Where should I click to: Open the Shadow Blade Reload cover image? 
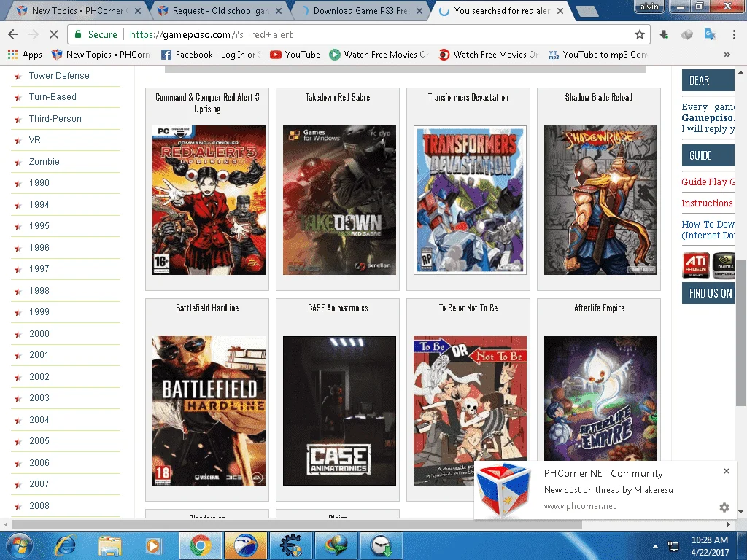point(600,200)
